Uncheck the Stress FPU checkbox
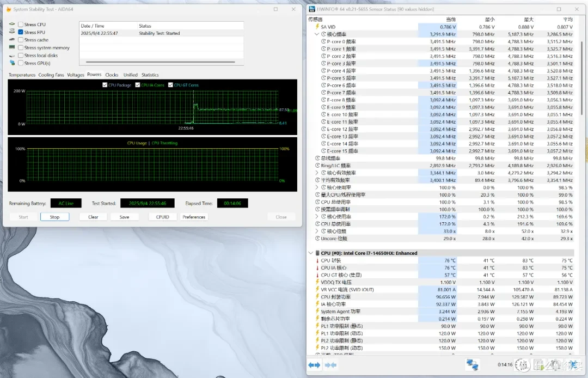The image size is (588, 378). coord(21,32)
